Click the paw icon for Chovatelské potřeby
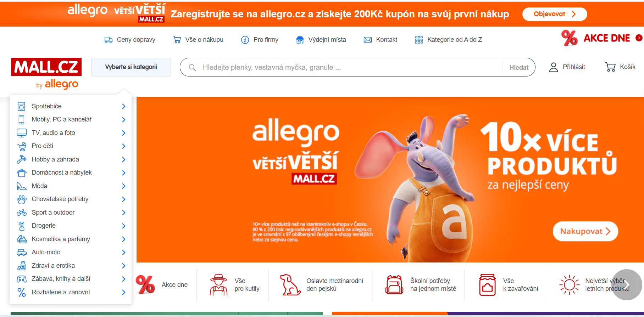 22,199
